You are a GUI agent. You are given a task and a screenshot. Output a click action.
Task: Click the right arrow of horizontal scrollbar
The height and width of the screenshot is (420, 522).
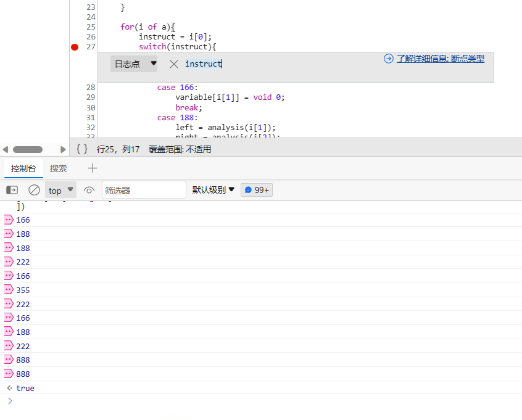pos(63,149)
